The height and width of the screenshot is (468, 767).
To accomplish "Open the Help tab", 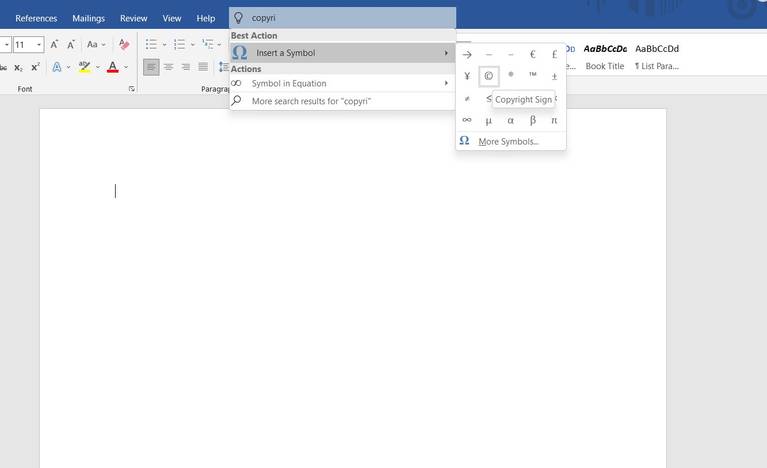I will tap(205, 18).
